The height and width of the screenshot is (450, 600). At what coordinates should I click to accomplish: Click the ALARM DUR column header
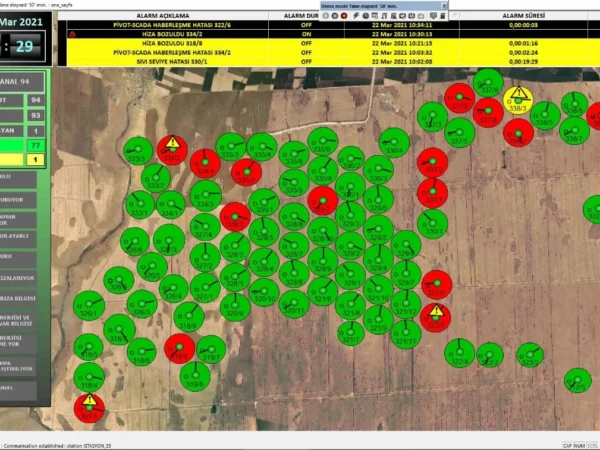pos(301,16)
